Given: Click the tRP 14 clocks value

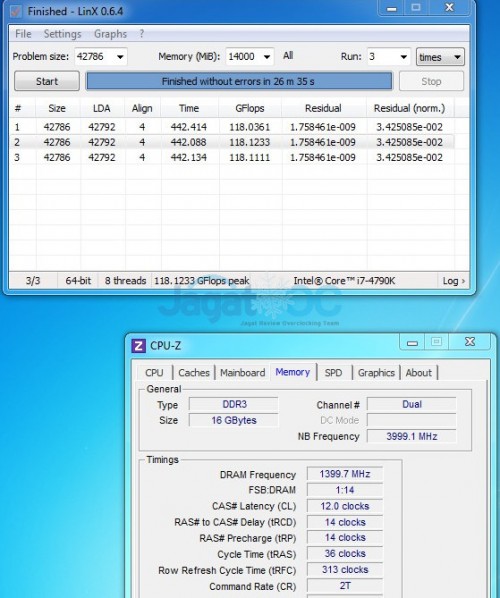Looking at the screenshot, I should [x=345, y=538].
